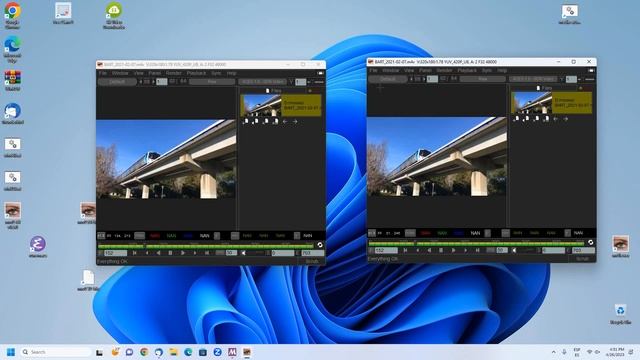Toggle loop mode icon in right window
640x360 pixels.
click(x=591, y=242)
